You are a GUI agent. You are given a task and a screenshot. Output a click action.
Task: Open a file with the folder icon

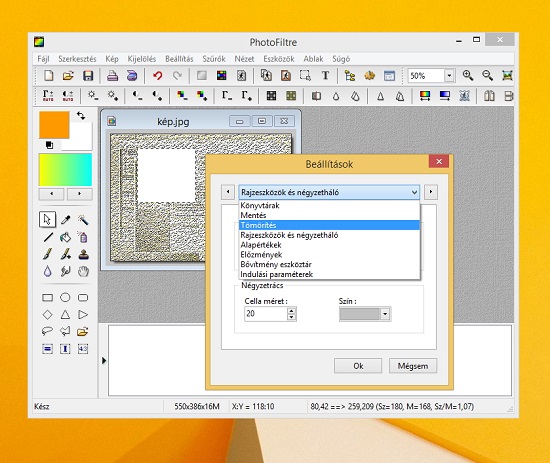(x=68, y=75)
